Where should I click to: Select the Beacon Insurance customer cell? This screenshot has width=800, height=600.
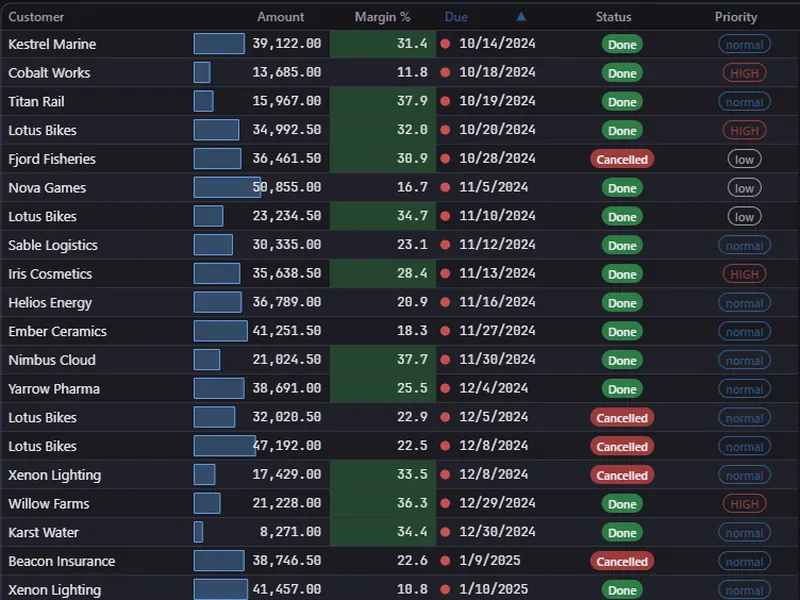(x=62, y=561)
